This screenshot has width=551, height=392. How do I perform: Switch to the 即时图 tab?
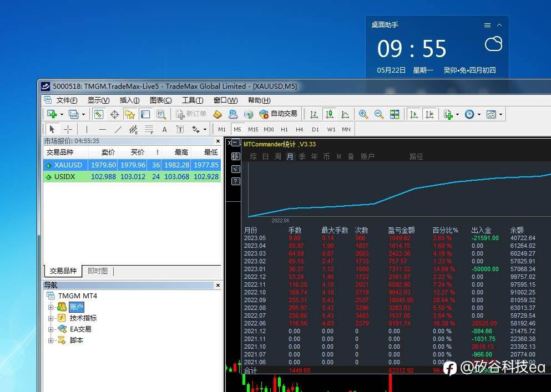pos(97,271)
